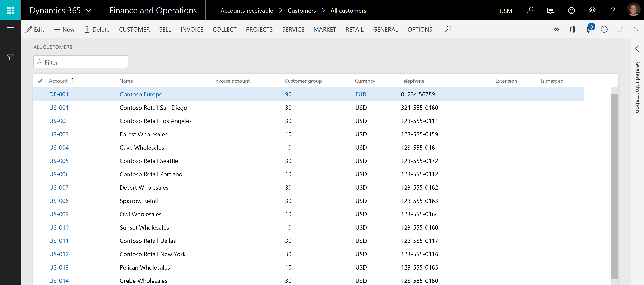This screenshot has width=644, height=285.
Task: Click the US-007 customer account link
Action: pyautogui.click(x=59, y=188)
